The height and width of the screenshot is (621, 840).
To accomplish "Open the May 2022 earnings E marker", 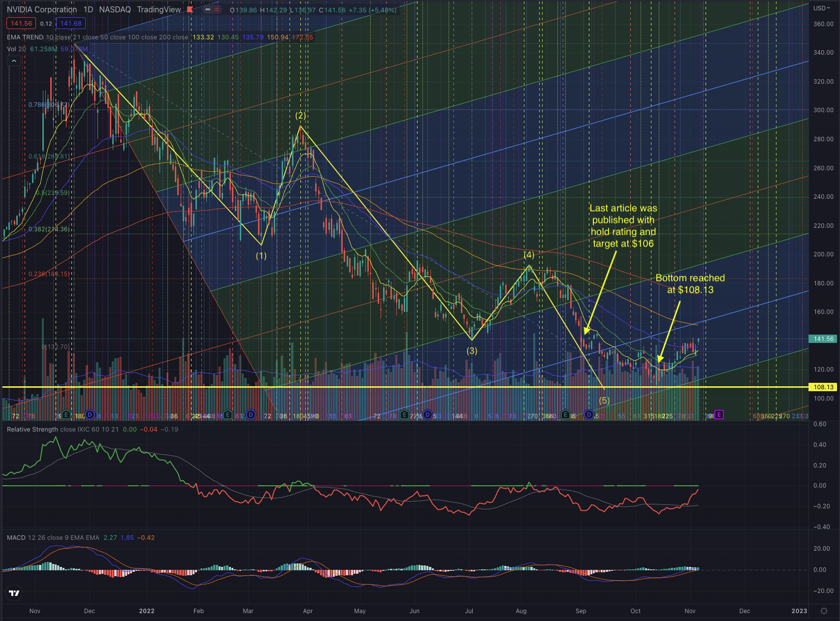I will point(404,415).
